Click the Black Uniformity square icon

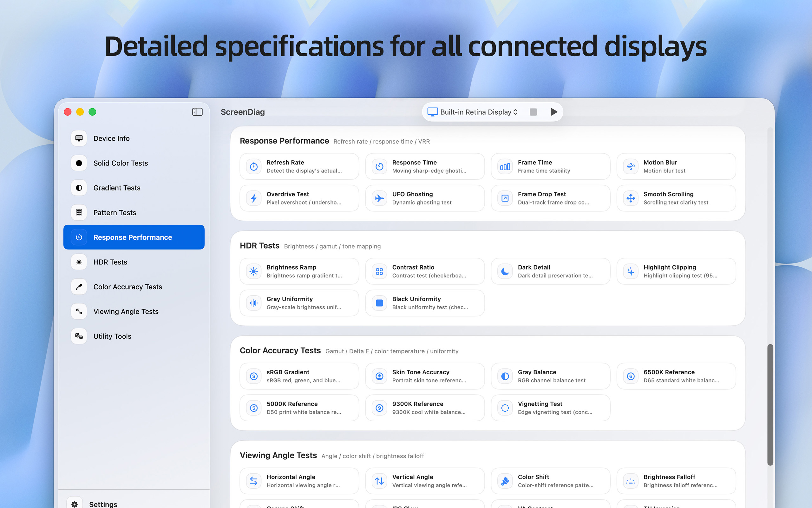(x=379, y=303)
